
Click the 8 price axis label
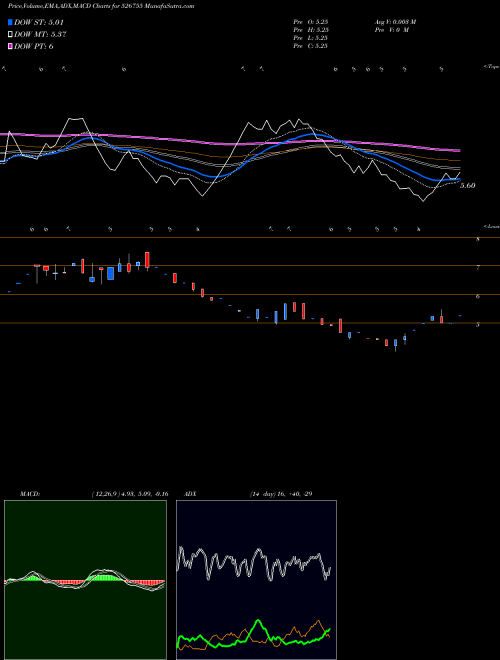coord(478,240)
